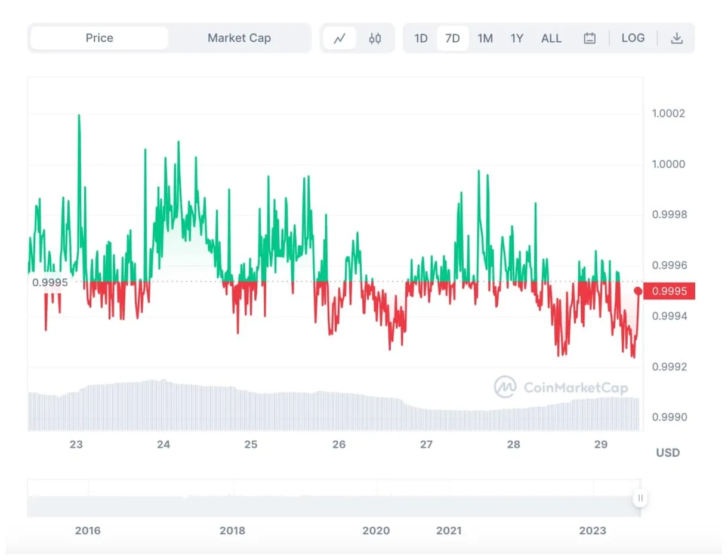Viewport: 728px width, 560px height.
Task: Select the 1Y time range option
Action: pyautogui.click(x=517, y=38)
